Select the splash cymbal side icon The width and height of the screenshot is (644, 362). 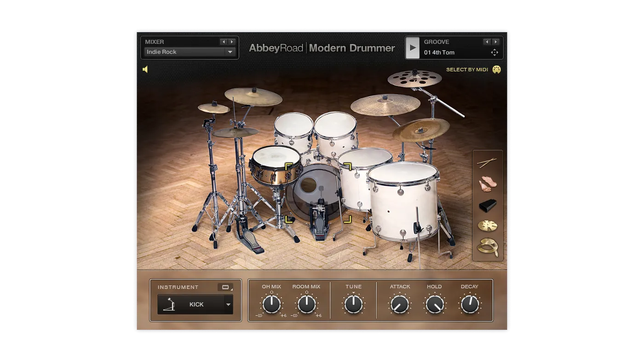[488, 226]
